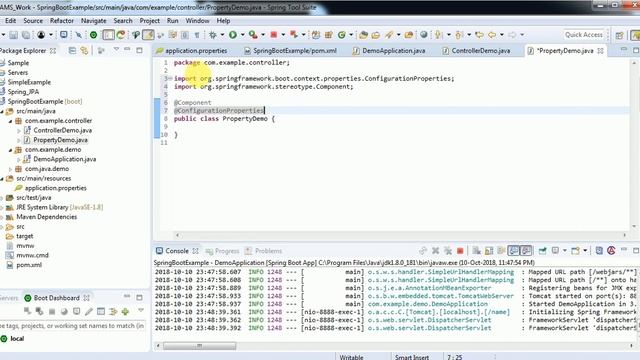Viewport: 640px width, 360px height.
Task: Click the Clear Console icon
Action: pos(476,251)
